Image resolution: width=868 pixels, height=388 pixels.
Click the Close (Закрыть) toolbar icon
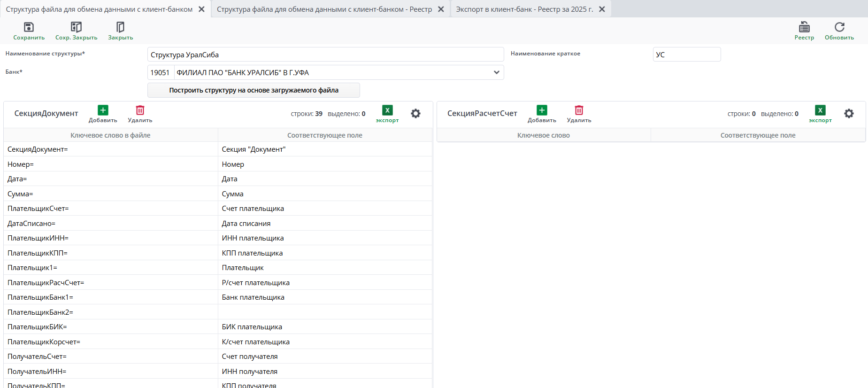120,31
